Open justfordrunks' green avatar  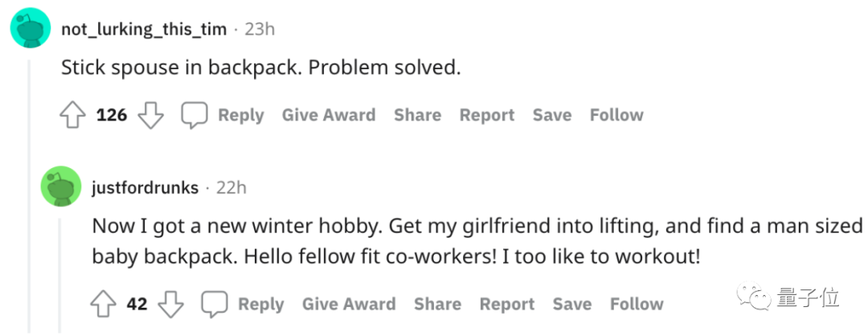click(61, 186)
